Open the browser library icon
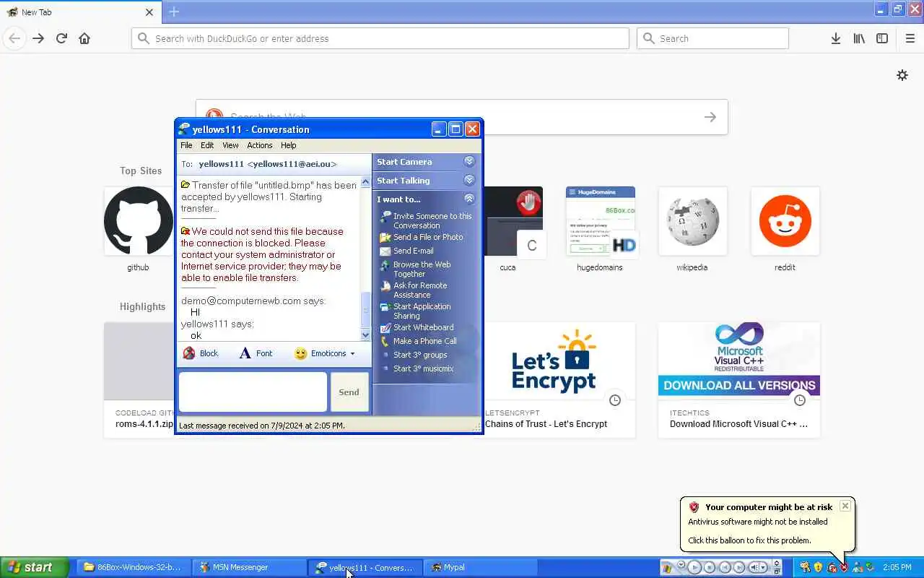The width and height of the screenshot is (924, 578). click(x=859, y=38)
